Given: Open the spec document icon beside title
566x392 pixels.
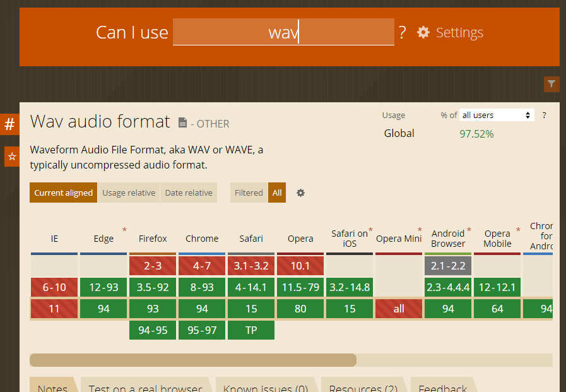Looking at the screenshot, I should (182, 123).
